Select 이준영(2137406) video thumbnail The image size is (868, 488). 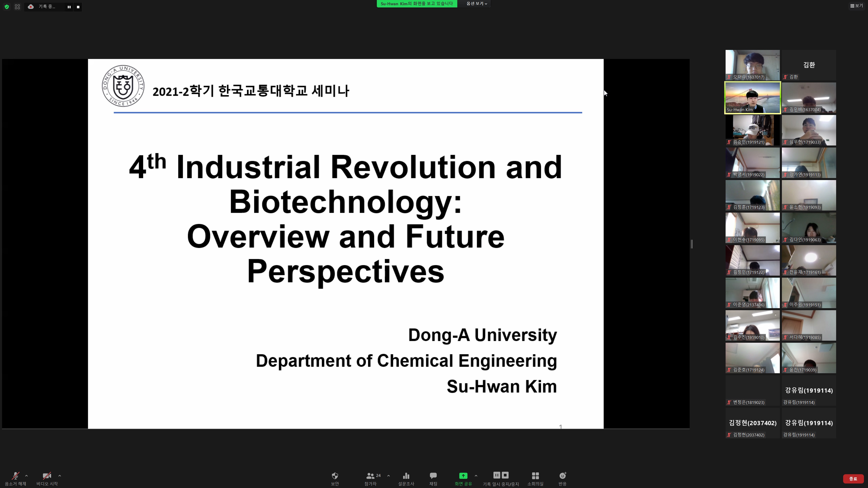pyautogui.click(x=753, y=293)
